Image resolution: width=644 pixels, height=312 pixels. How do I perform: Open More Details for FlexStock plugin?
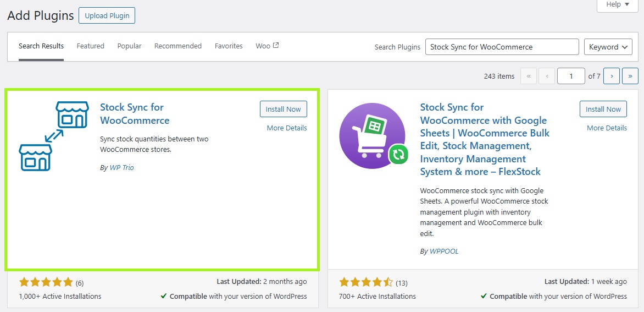[607, 128]
